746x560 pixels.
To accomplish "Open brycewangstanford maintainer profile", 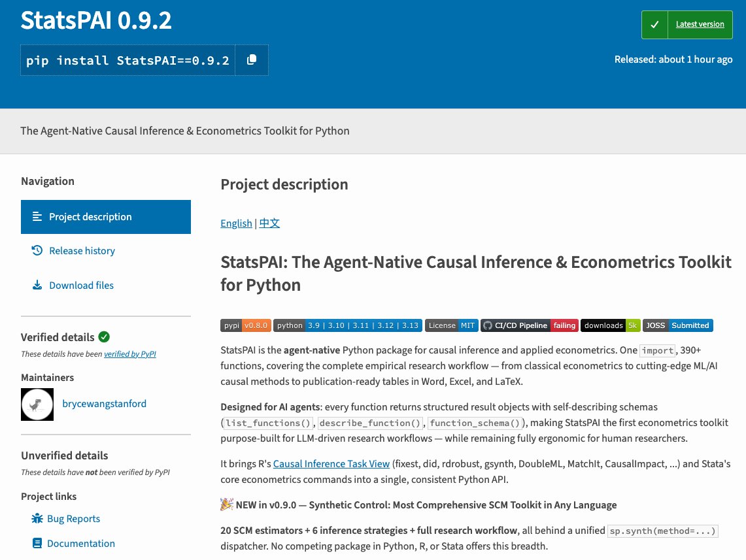I will pos(104,404).
